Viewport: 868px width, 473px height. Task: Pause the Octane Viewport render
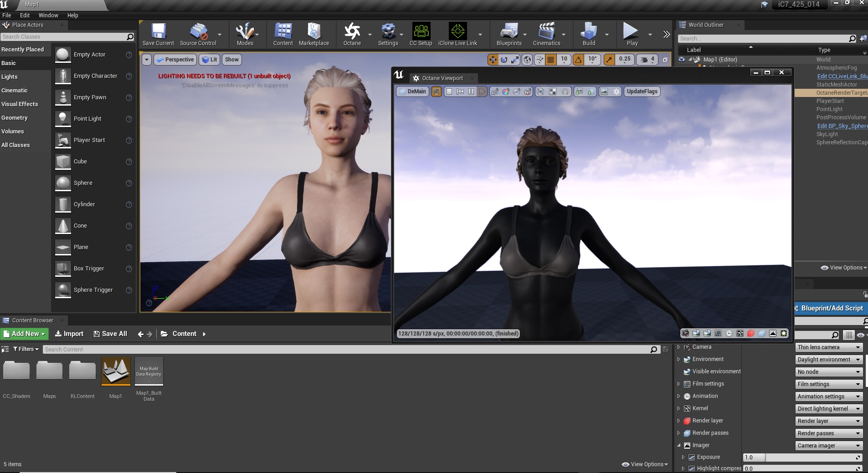(471, 92)
